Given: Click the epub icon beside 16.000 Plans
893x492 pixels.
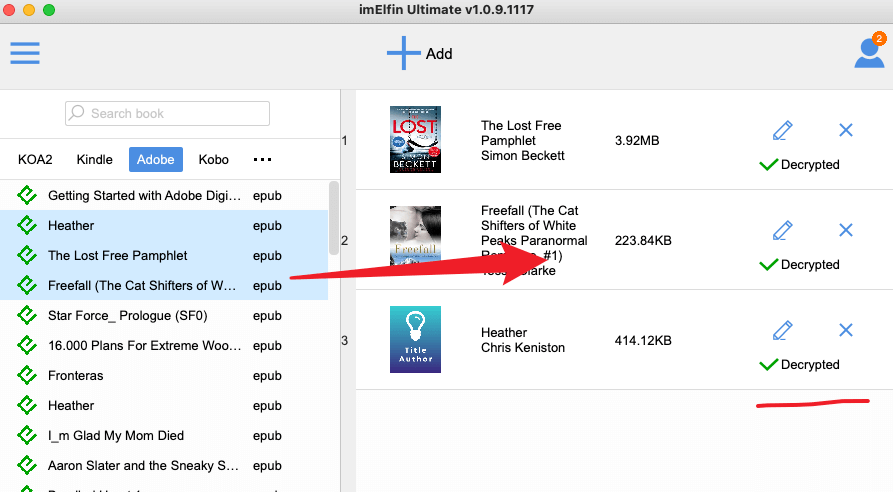Looking at the screenshot, I should 27,345.
